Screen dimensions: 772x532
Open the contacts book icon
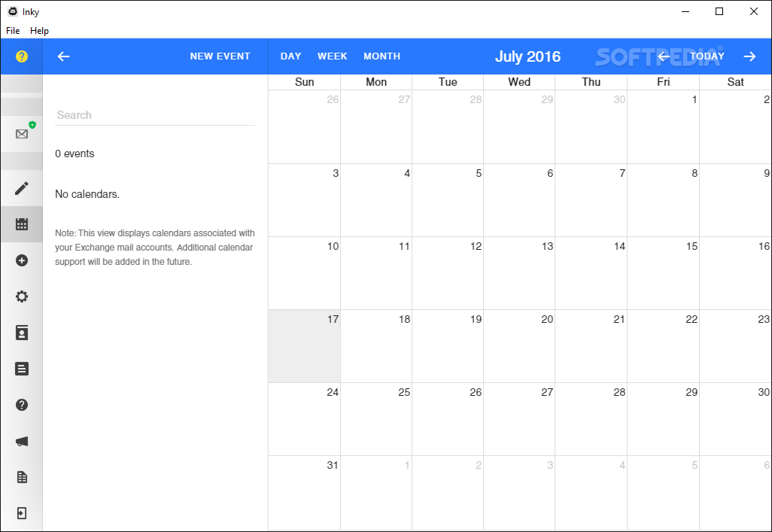coord(22,333)
